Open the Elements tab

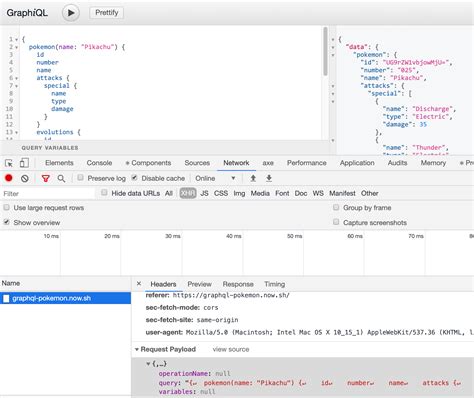59,163
